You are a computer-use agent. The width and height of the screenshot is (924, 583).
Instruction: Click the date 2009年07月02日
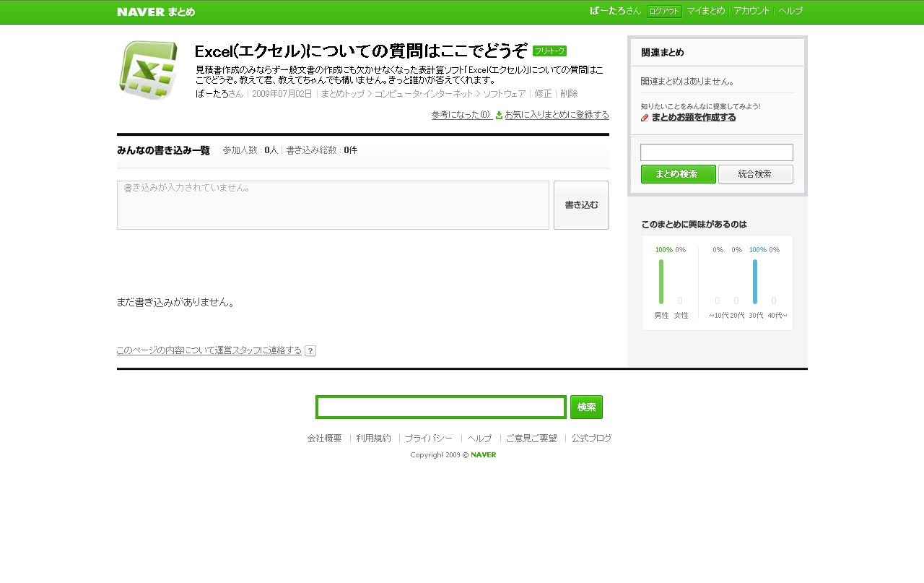tap(282, 94)
